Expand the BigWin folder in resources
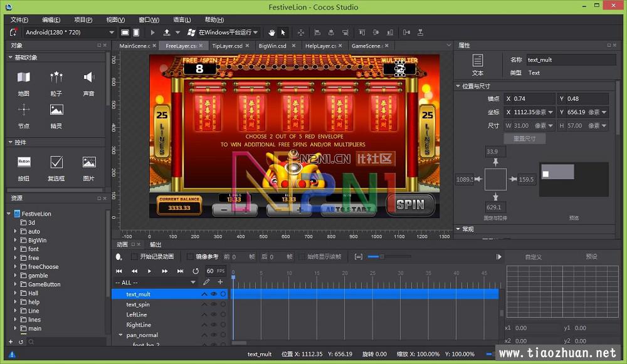This screenshot has width=627, height=364. click(x=15, y=240)
